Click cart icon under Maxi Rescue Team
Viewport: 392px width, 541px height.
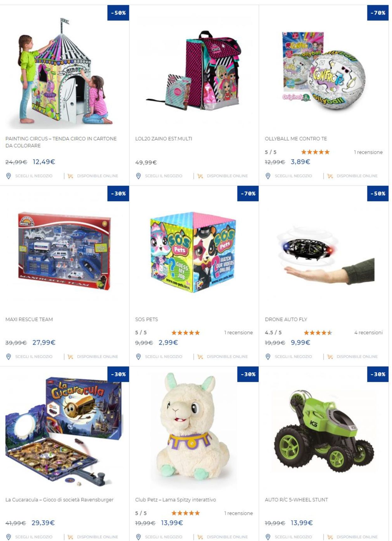point(70,357)
